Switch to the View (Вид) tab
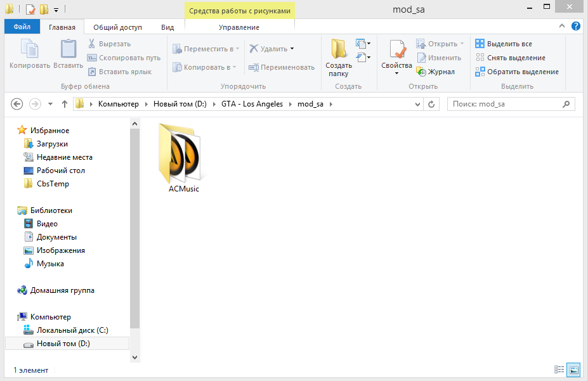Image resolution: width=588 pixels, height=381 pixels. point(167,27)
